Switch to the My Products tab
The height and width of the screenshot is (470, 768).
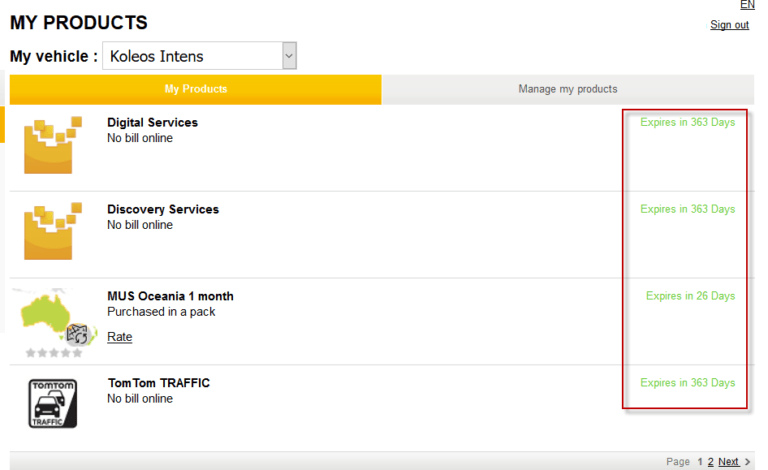[x=195, y=89]
